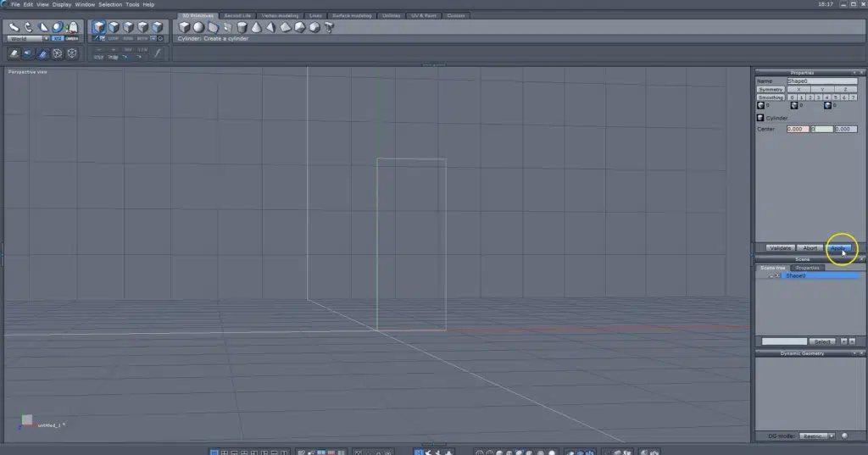Image resolution: width=868 pixels, height=455 pixels.
Task: Click the 3D Text primitive icon
Action: [328, 27]
